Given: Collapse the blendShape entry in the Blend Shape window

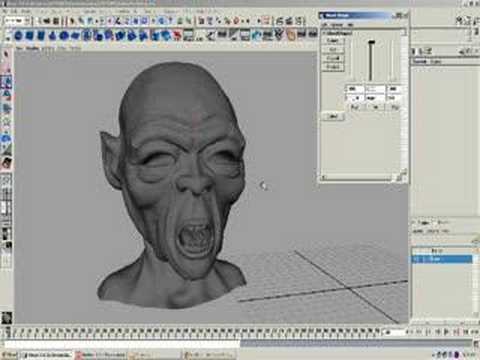Looking at the screenshot, I should (324, 33).
